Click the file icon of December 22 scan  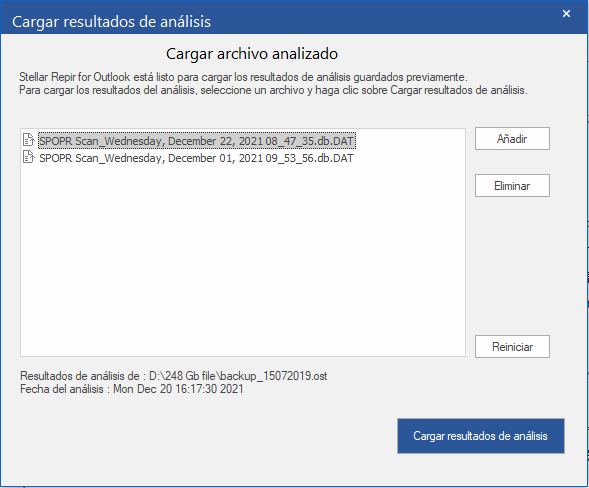point(29,140)
